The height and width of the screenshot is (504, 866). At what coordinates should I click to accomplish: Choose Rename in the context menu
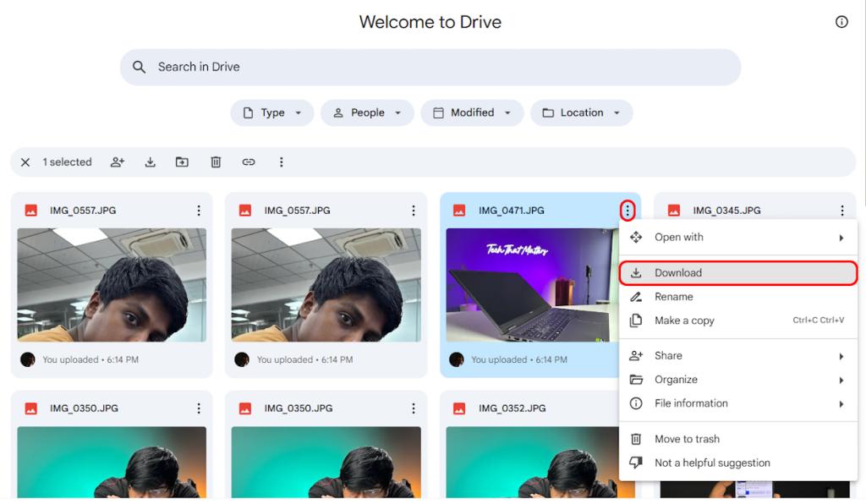coord(737,297)
